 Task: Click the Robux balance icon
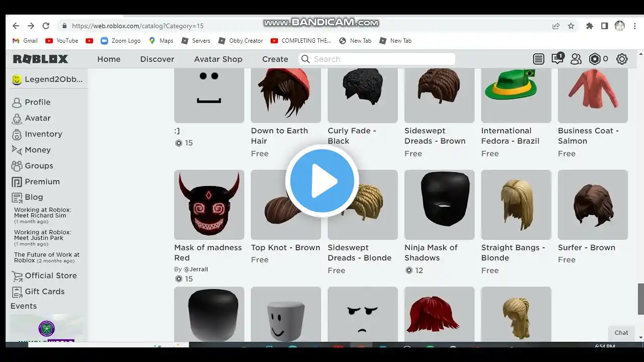pos(595,59)
